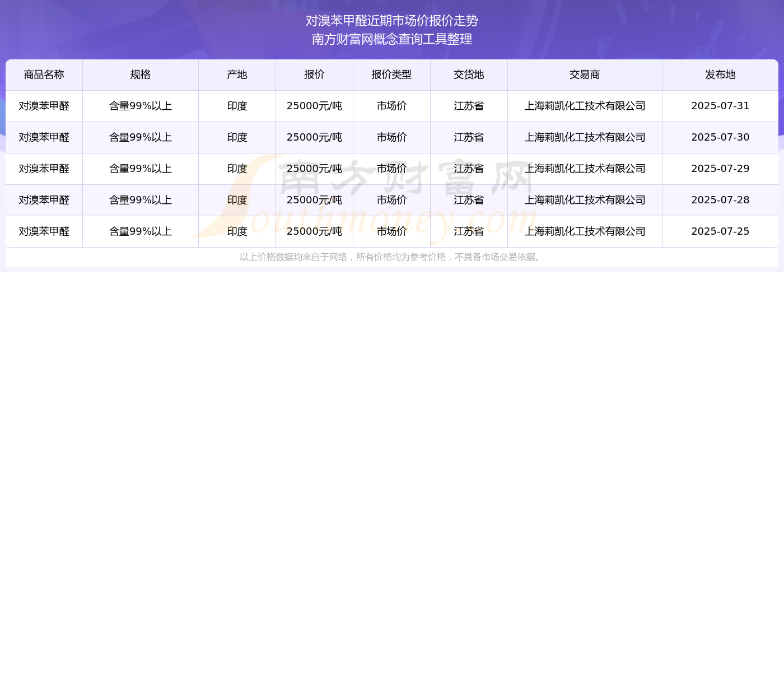Screen dimensions: 784x675
Task: Click the 交货地 column header
Action: click(x=469, y=75)
